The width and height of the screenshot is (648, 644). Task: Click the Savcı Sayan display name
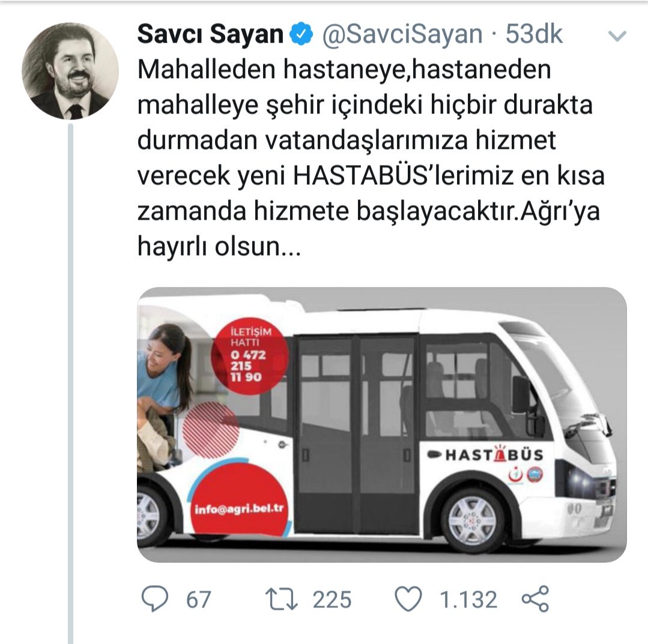tap(210, 34)
